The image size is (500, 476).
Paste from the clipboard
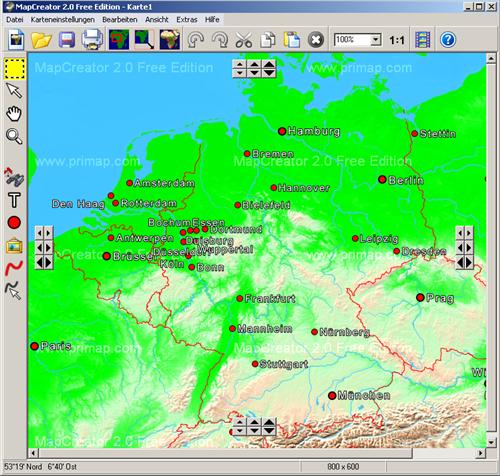[292, 40]
